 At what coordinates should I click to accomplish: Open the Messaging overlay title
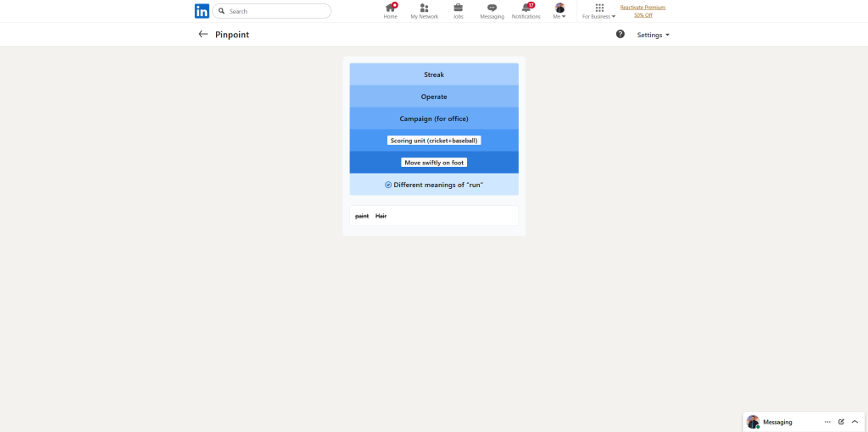(x=777, y=422)
